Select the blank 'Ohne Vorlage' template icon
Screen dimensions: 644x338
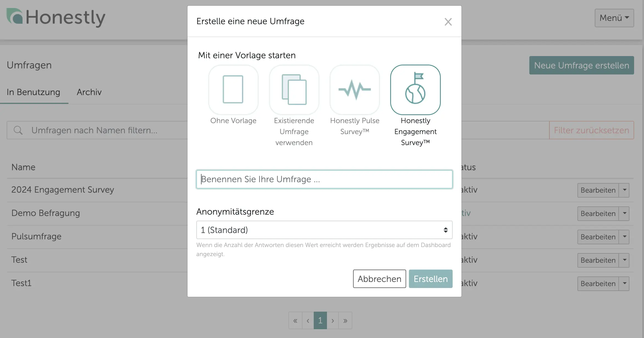point(233,90)
